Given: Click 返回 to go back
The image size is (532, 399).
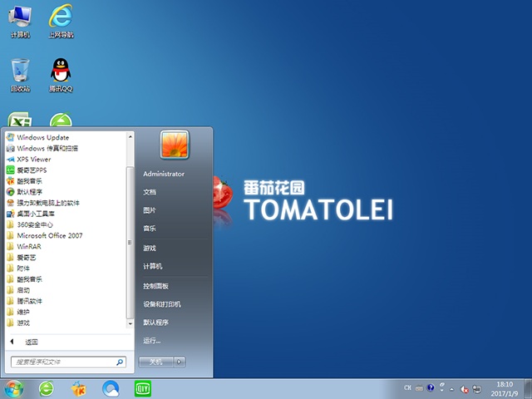Looking at the screenshot, I should coord(31,342).
